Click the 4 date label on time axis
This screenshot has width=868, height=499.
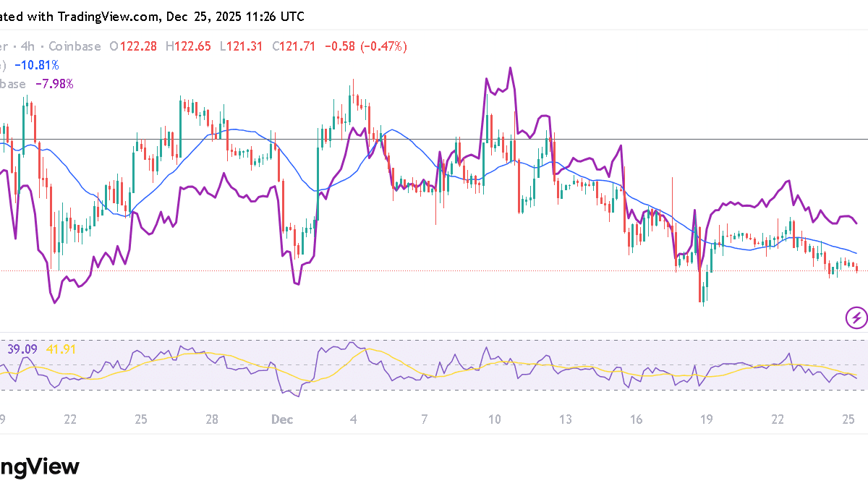(x=353, y=419)
